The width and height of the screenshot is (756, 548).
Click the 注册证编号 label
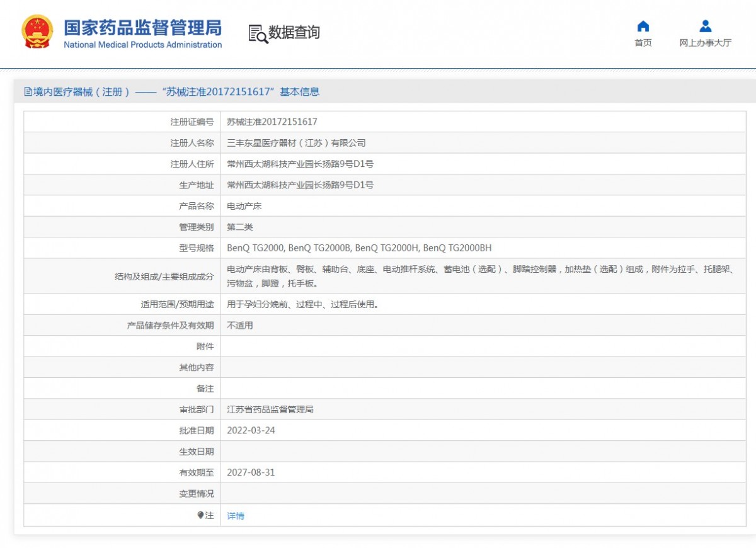click(192, 122)
